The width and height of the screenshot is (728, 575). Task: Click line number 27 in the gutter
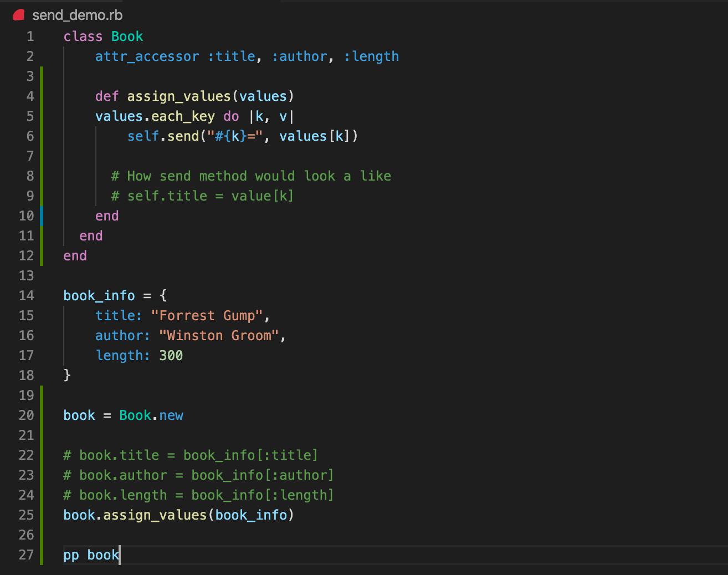[27, 555]
